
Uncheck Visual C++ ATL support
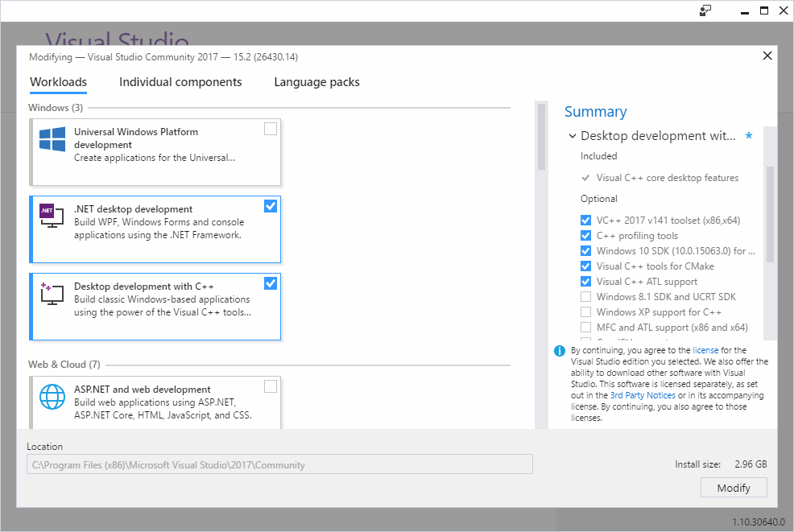585,282
